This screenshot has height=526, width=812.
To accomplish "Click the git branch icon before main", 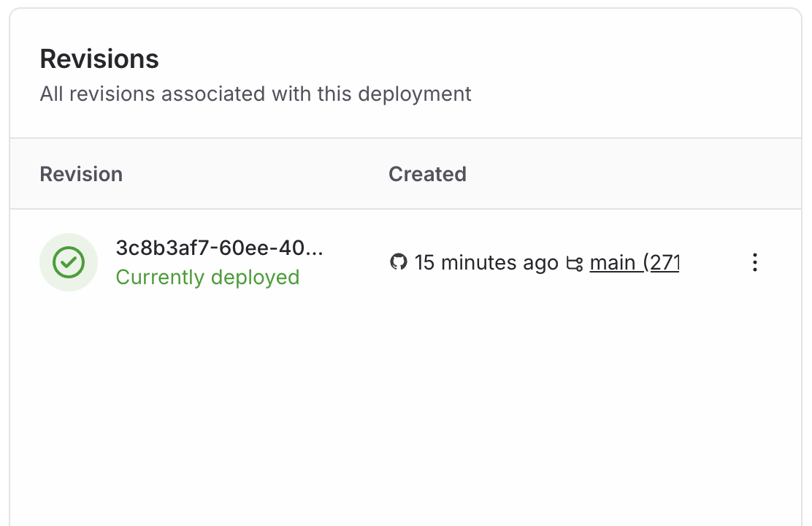I will pyautogui.click(x=574, y=263).
